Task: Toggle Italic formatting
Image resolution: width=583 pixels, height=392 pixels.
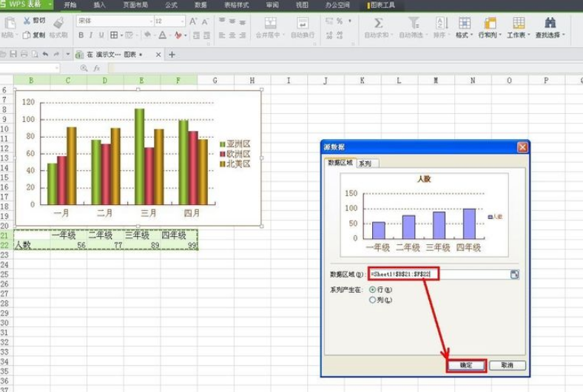Action: tap(91, 36)
